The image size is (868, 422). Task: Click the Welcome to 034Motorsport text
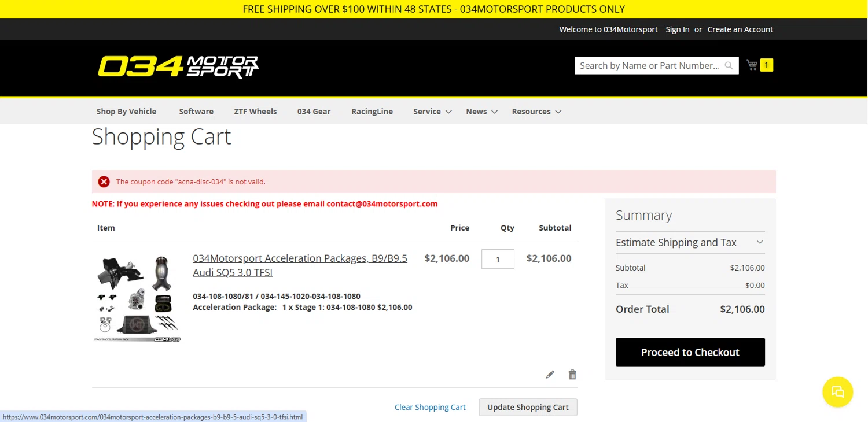[x=608, y=29]
